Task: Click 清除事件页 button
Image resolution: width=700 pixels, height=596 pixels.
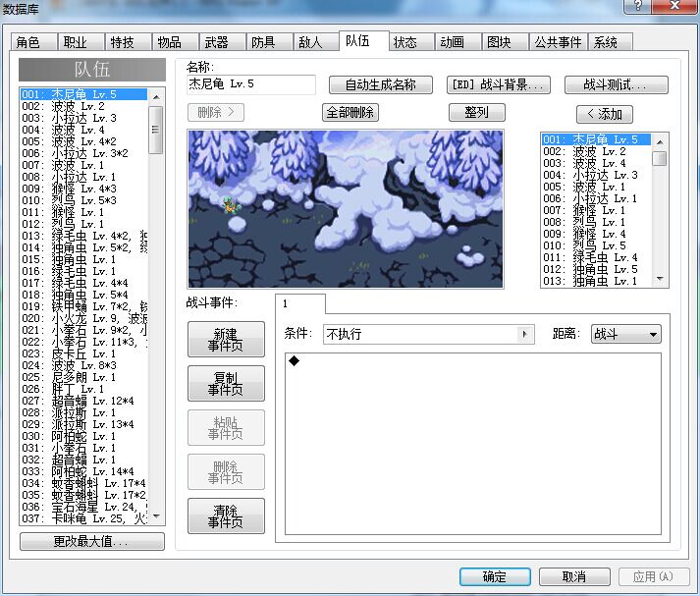Action: 226,516
